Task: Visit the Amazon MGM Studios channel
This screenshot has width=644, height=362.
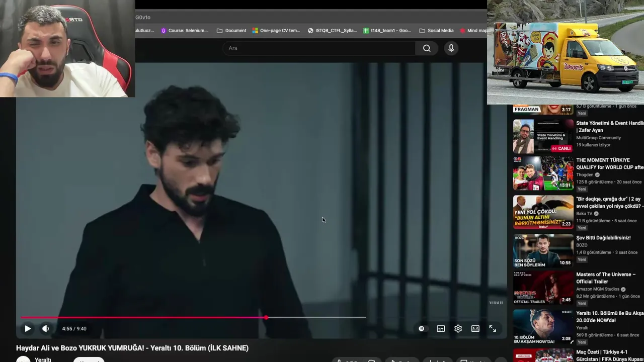Action: [x=598, y=290]
